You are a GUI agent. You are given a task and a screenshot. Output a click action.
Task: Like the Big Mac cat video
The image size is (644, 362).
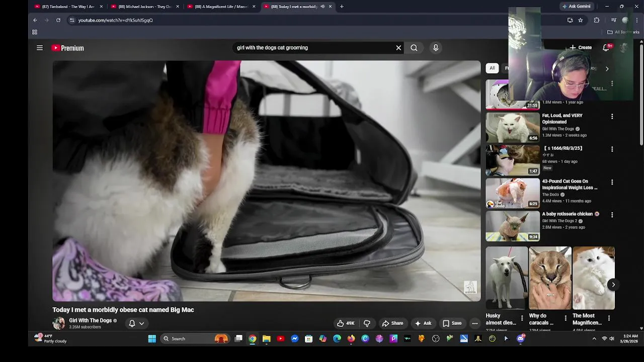point(346,323)
